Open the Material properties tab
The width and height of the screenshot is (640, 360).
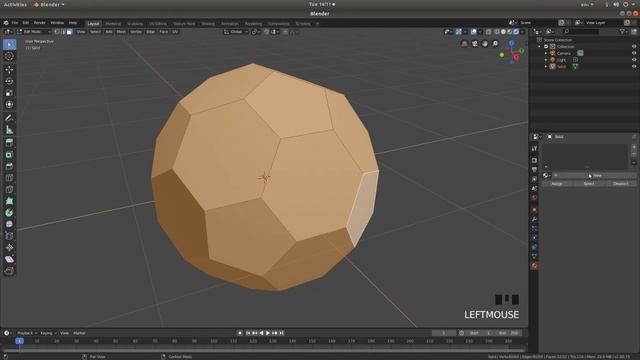(534, 266)
